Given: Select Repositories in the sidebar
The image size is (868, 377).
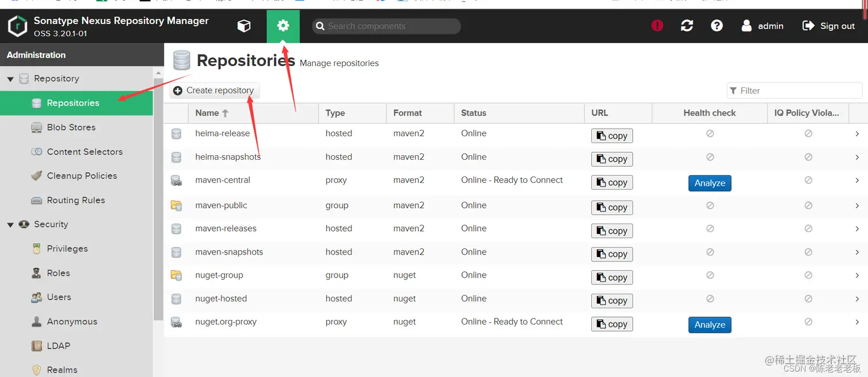Looking at the screenshot, I should pyautogui.click(x=76, y=103).
